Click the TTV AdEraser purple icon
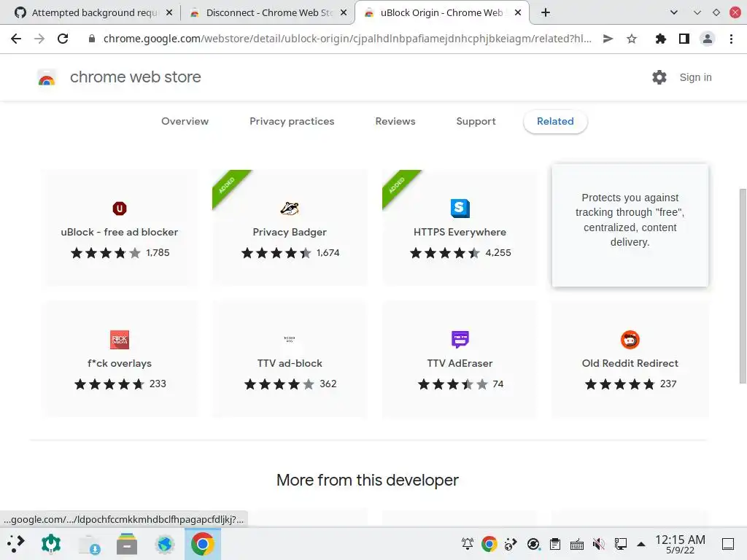Image resolution: width=747 pixels, height=560 pixels. (460, 340)
